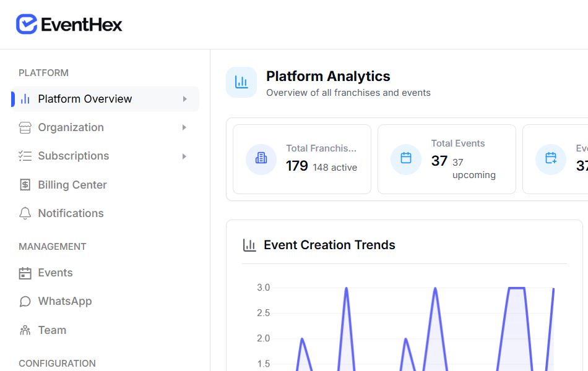588x371 pixels.
Task: Select the Total Franchises stat card
Action: (x=302, y=160)
